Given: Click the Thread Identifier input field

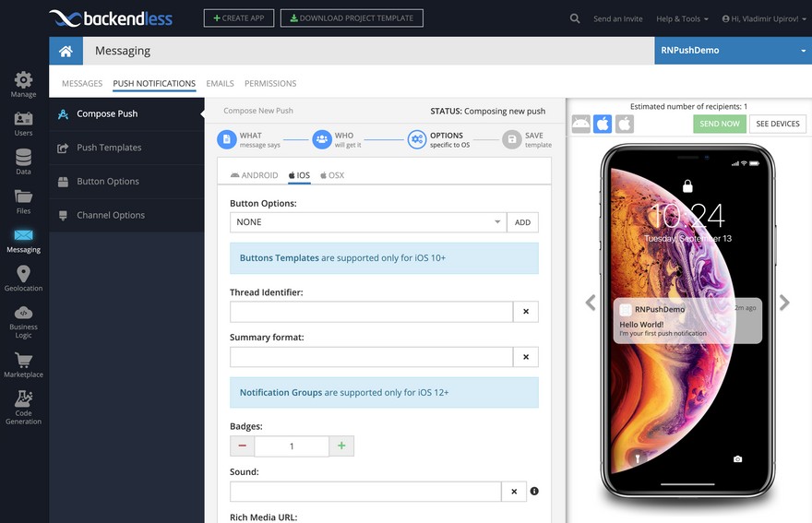Looking at the screenshot, I should (x=371, y=312).
